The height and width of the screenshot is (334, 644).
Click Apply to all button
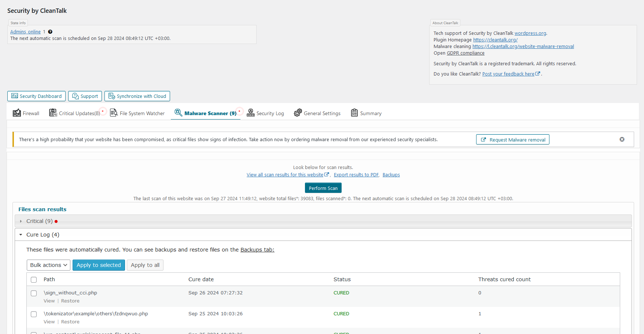click(145, 265)
